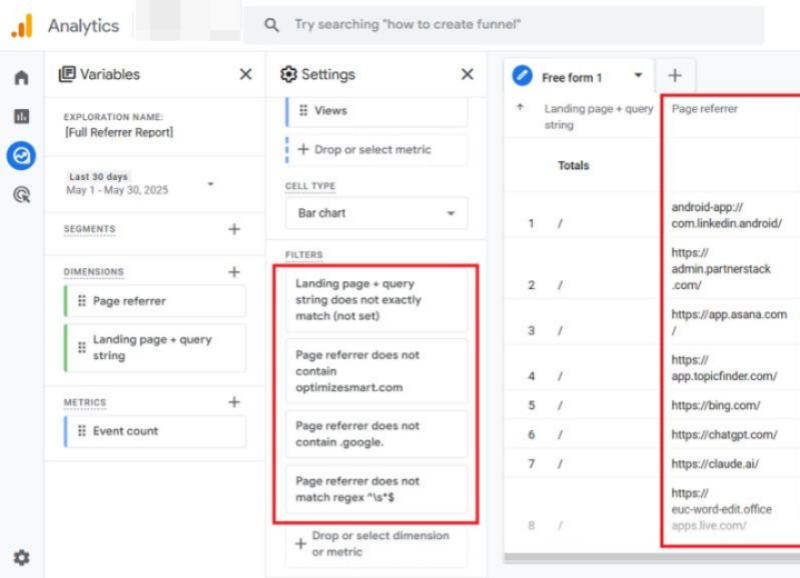Click the FILTERS section label

[x=304, y=255]
